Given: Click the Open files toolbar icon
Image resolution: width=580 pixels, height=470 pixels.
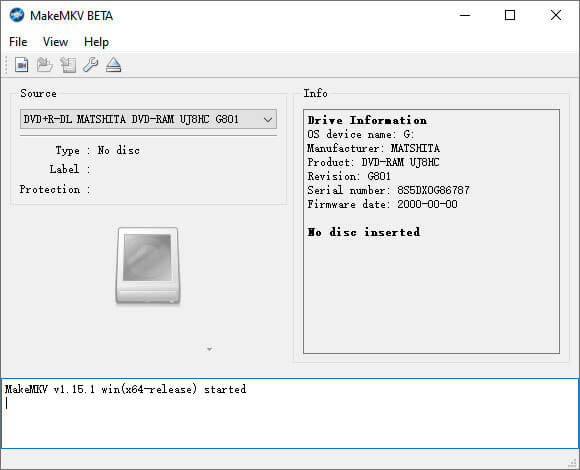Looking at the screenshot, I should (21, 65).
